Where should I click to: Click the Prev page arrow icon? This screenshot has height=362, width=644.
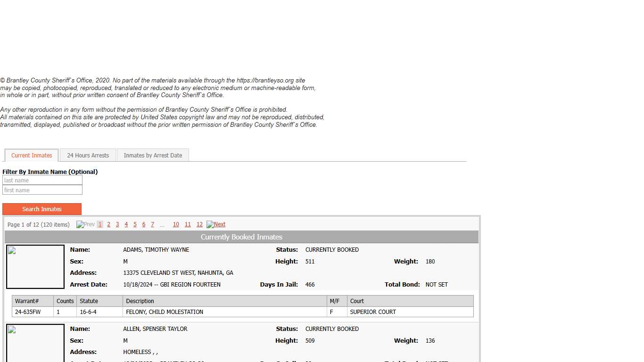80,224
